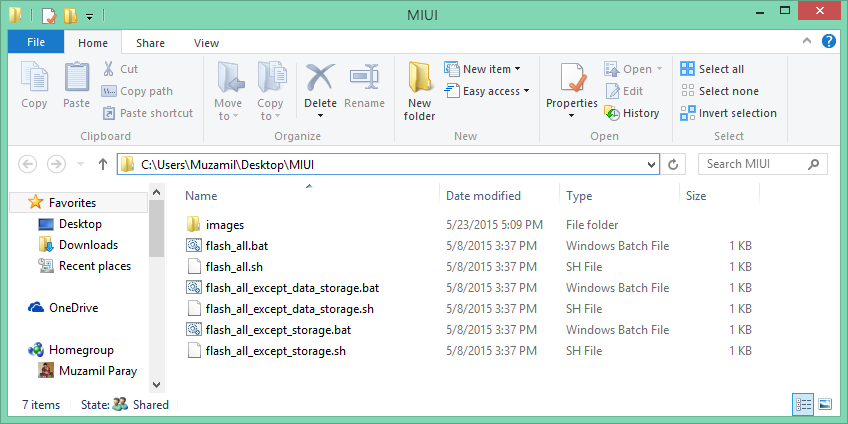Click navigation pane scrollbar down arrow
Viewport: 848px width, 424px height.
156,385
